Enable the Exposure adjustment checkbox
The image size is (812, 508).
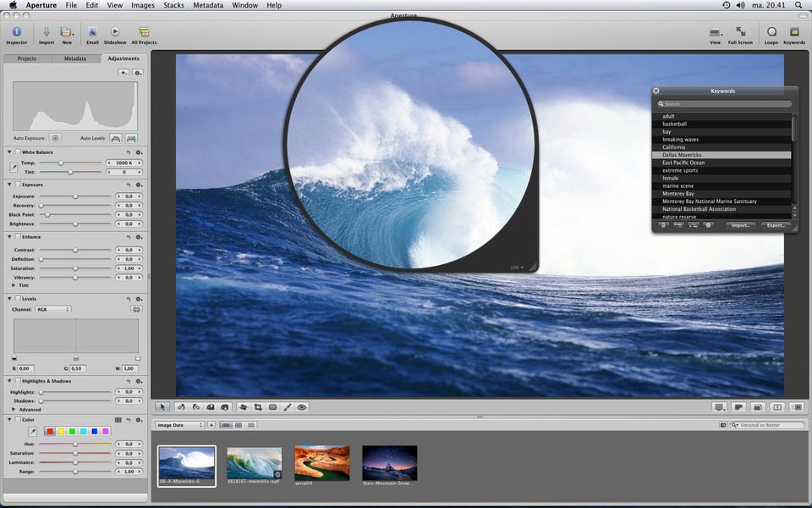coord(18,185)
